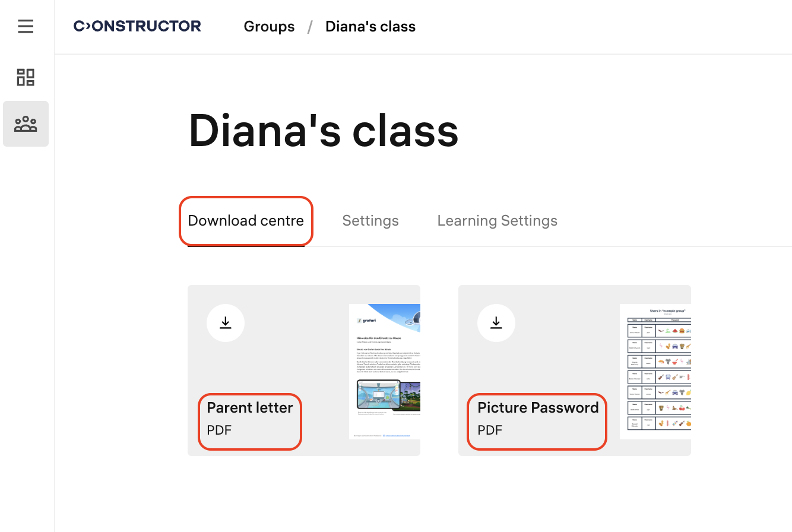The height and width of the screenshot is (532, 792).
Task: Click Diana's class breadcrumb item
Action: coord(370,27)
